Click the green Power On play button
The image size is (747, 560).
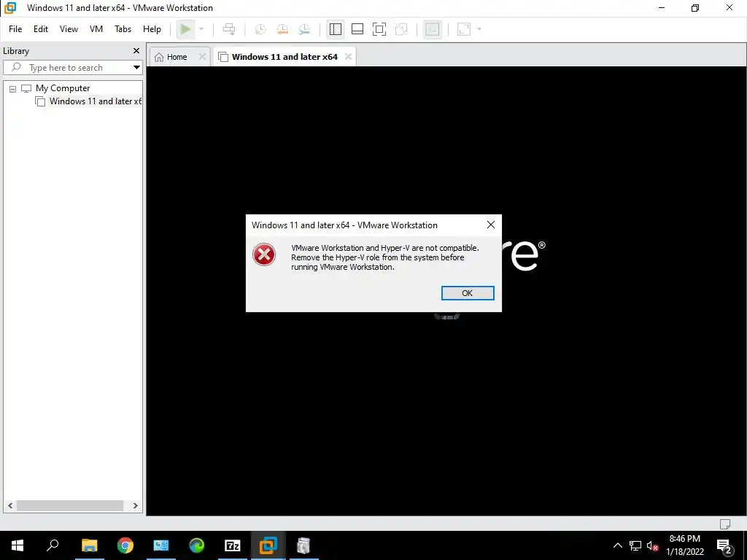185,29
